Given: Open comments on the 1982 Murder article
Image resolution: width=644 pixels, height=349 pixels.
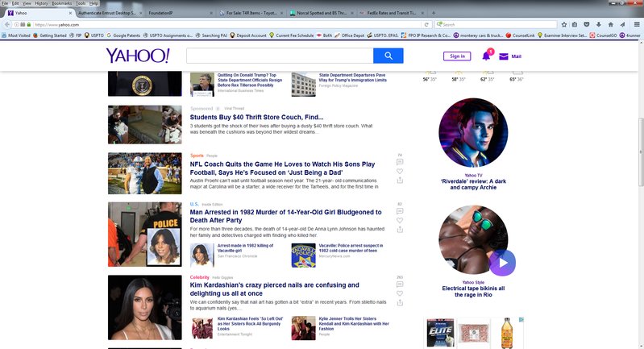Looking at the screenshot, I should (400, 211).
